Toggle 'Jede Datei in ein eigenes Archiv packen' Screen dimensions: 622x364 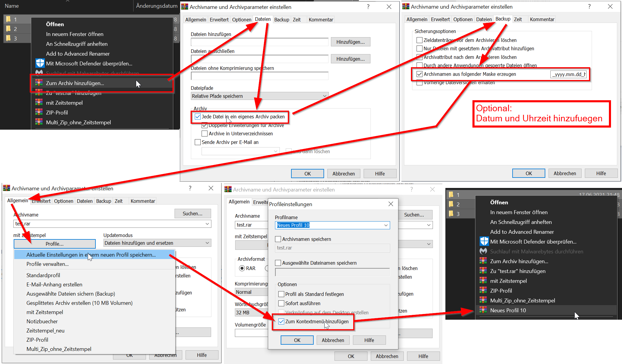point(198,117)
